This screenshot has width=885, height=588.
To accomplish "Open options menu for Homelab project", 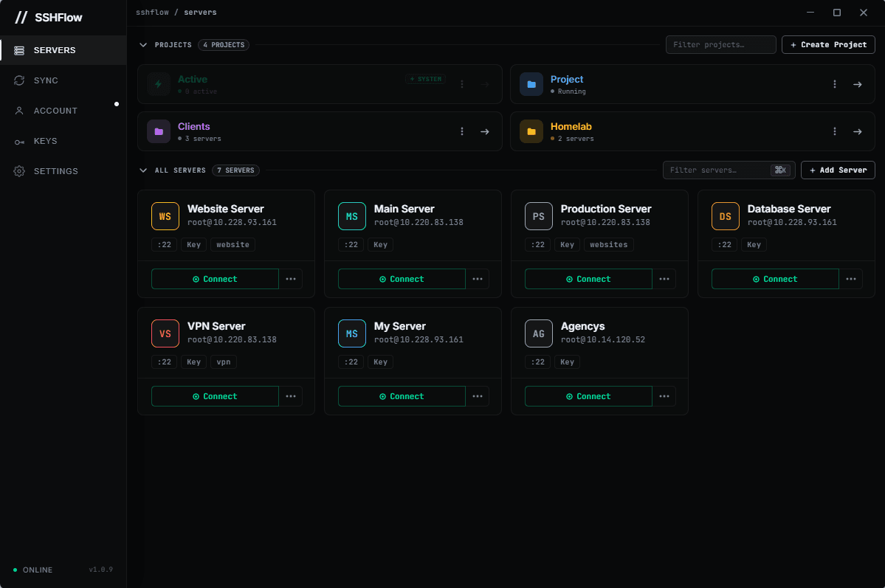I will (835, 131).
